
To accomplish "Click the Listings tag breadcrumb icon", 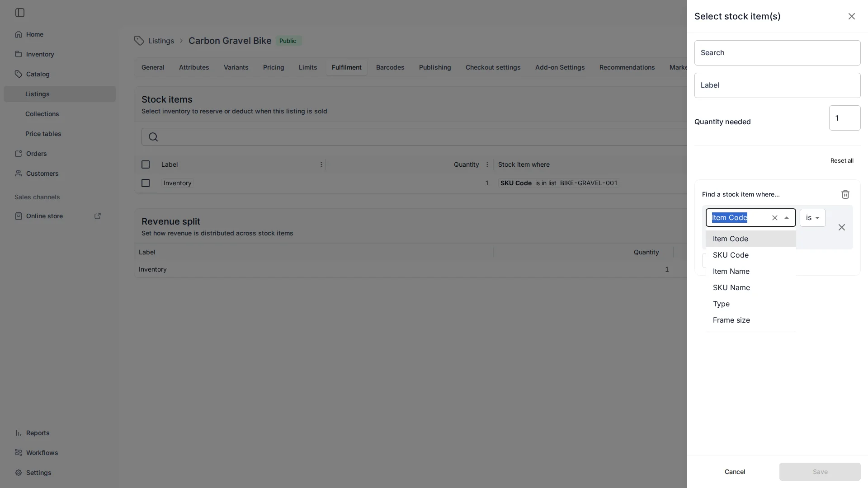I will [139, 41].
